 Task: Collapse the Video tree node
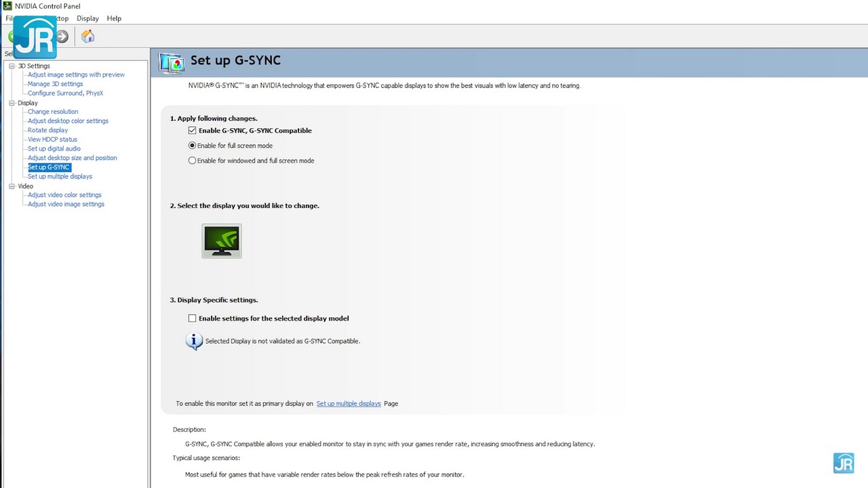click(12, 186)
